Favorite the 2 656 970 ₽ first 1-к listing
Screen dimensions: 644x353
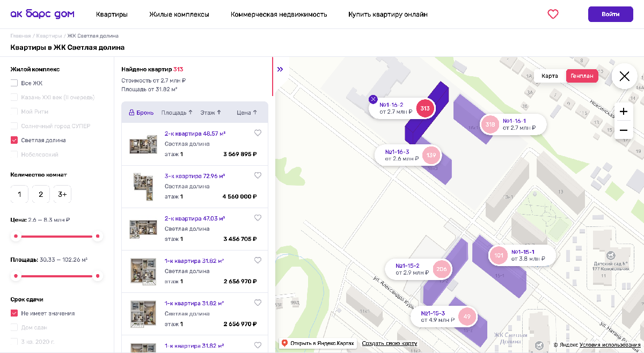pyautogui.click(x=258, y=260)
